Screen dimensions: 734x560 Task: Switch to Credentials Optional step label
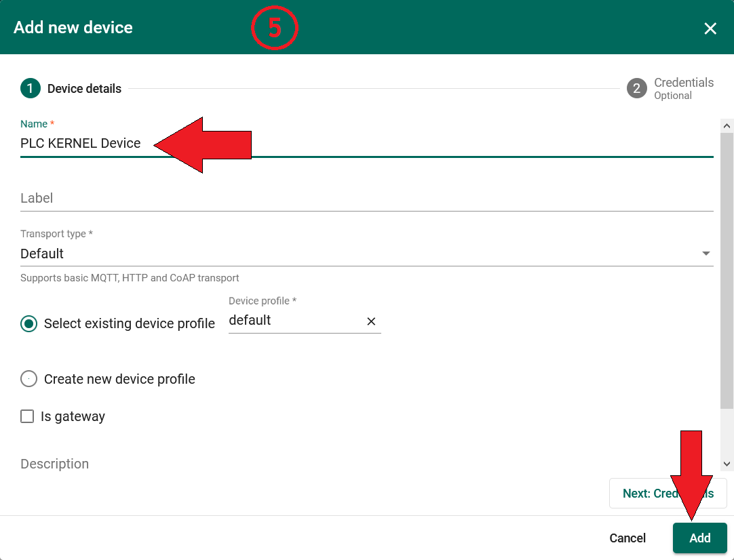tap(683, 89)
